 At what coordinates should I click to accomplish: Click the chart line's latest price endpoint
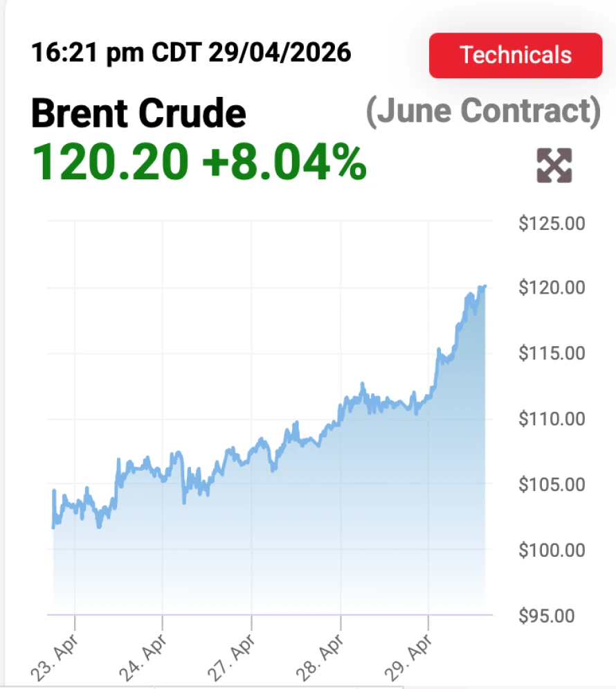coord(484,285)
